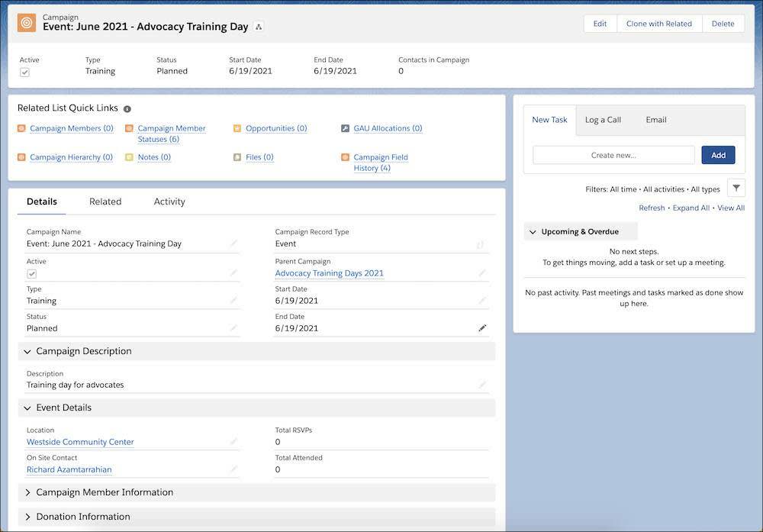Viewport: 763px width, 532px height.
Task: Click the Campaign Members quick link icon
Action: point(23,127)
